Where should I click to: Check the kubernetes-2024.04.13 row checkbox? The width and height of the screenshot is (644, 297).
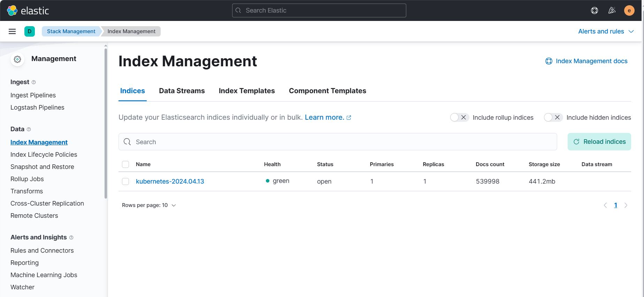click(125, 181)
